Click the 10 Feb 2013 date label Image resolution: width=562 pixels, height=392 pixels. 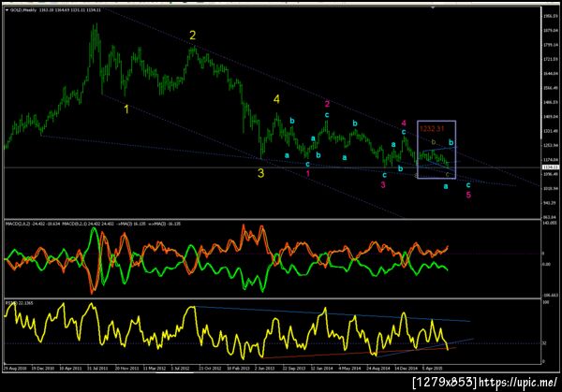click(238, 368)
